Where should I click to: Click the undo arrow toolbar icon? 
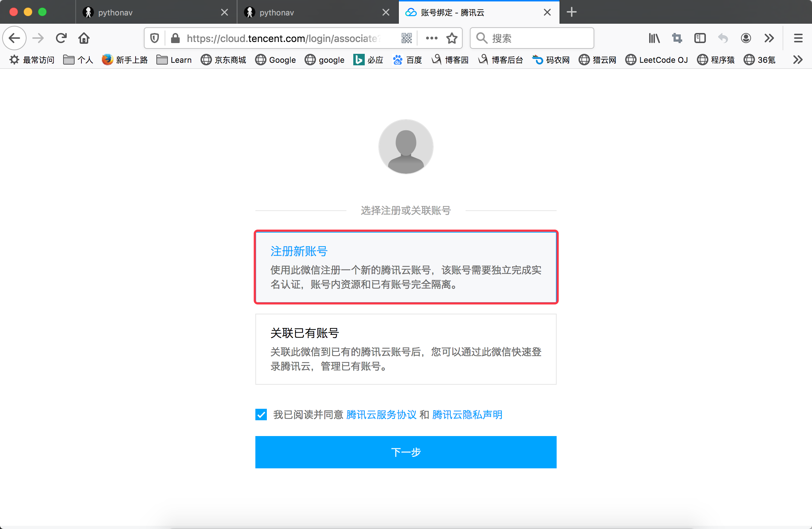tap(723, 38)
